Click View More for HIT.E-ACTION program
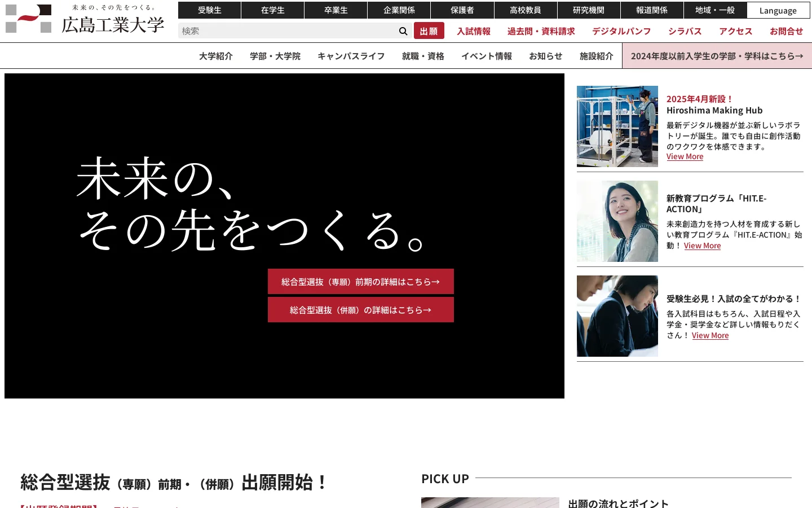 pos(703,246)
